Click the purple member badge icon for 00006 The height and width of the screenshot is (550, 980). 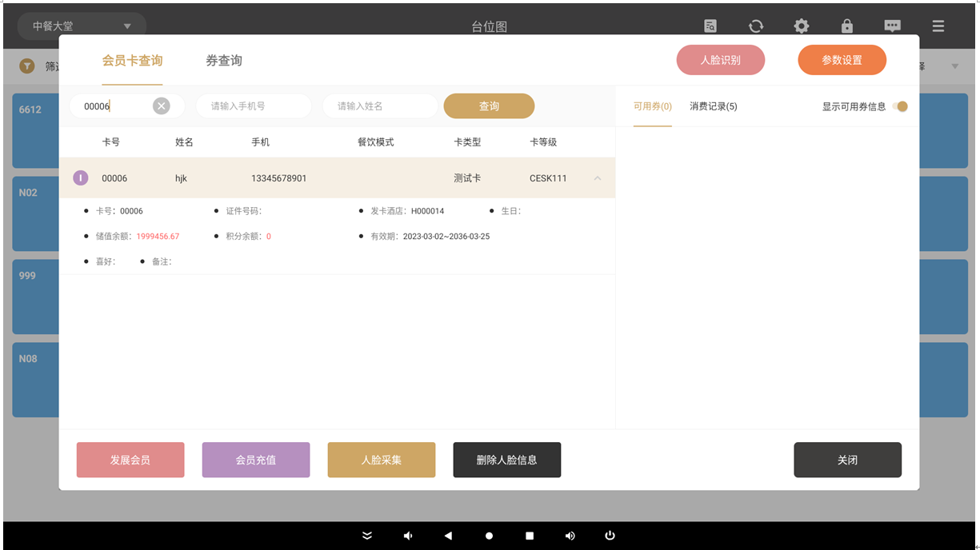(x=81, y=177)
